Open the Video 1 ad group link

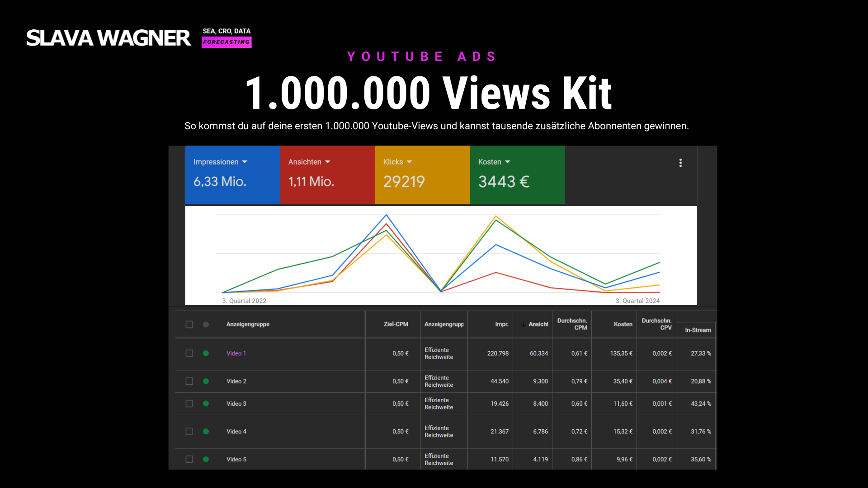[x=236, y=353]
